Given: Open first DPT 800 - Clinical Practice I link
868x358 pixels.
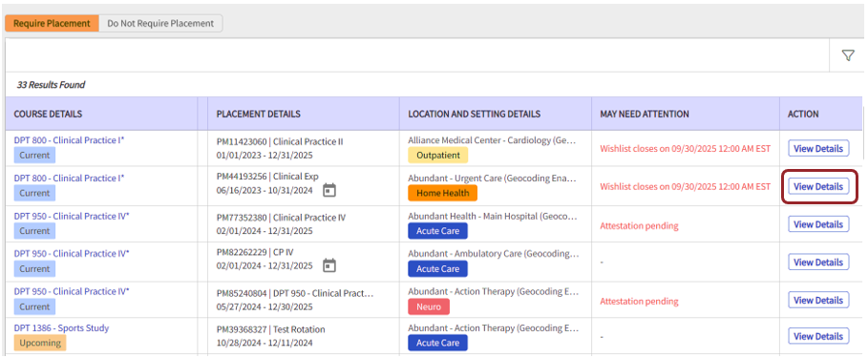Looking at the screenshot, I should pyautogui.click(x=69, y=140).
